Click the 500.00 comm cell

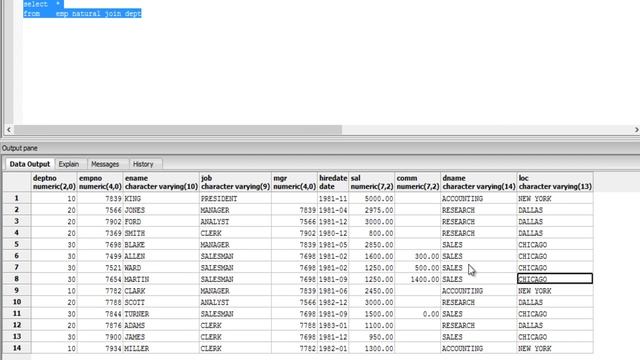(418, 268)
